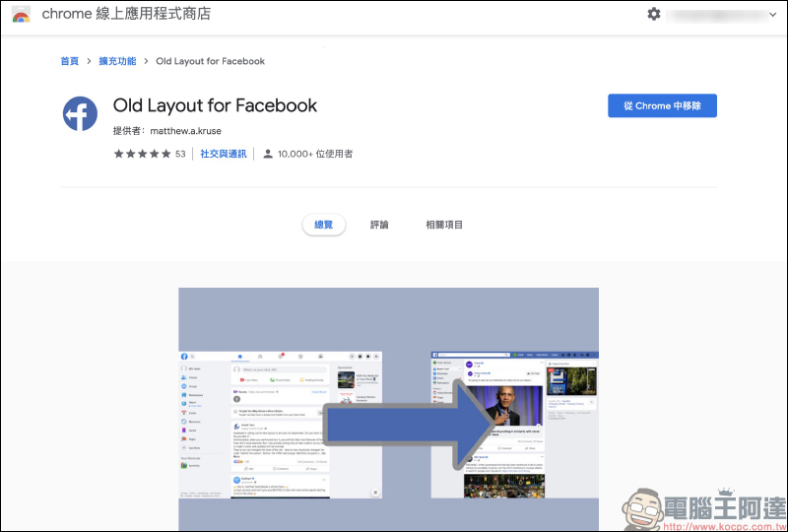
Task: Click the chrome 線上應用程式商店 header title
Action: pos(126,14)
